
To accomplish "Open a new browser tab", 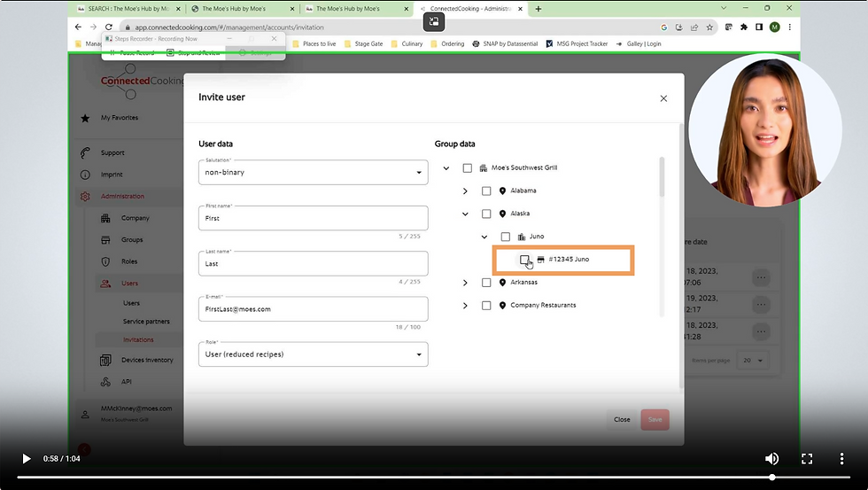I will coord(539,9).
